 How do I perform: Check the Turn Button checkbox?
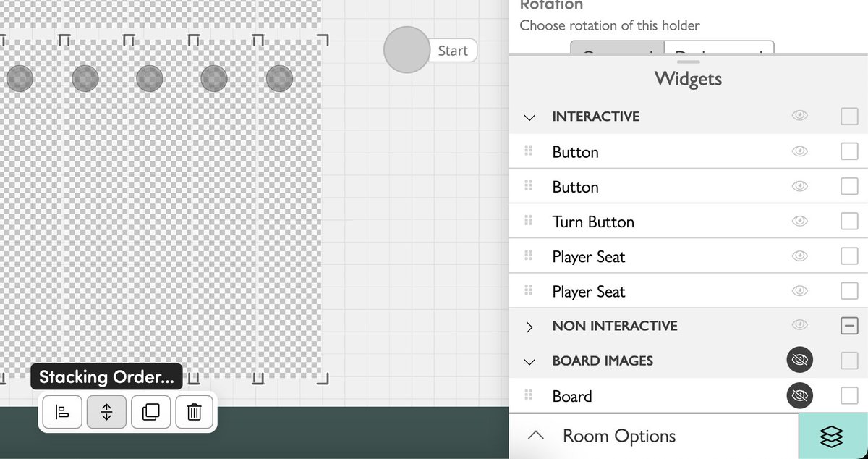pos(849,221)
